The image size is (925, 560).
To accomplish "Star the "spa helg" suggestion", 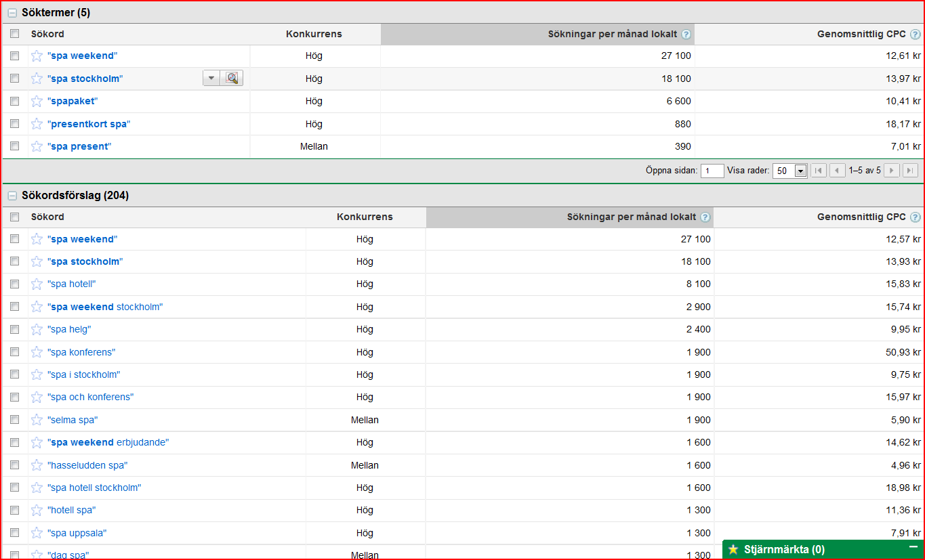I will pos(37,329).
